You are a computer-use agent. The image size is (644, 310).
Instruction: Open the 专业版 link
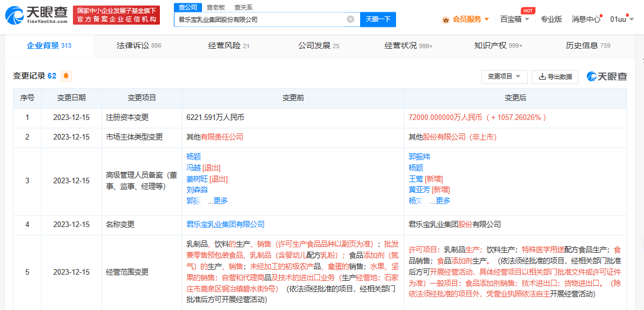(551, 19)
